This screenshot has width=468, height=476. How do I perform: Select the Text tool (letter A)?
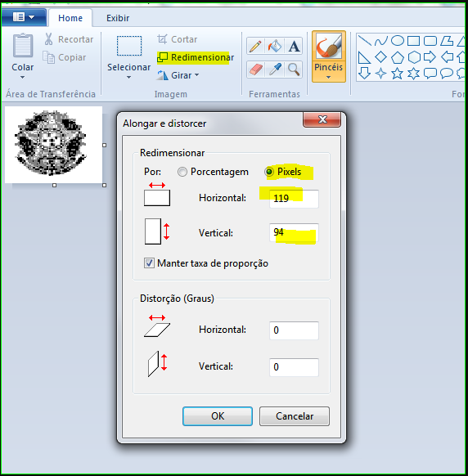[x=294, y=46]
